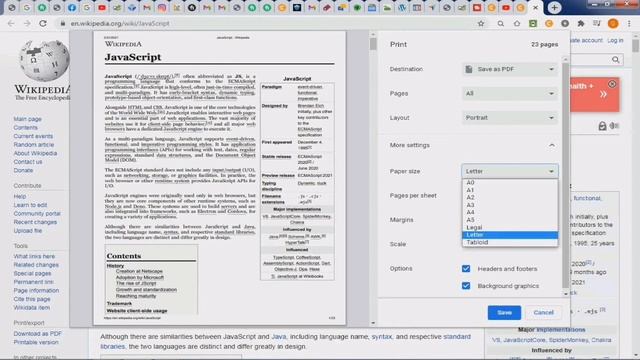Viewport: 640px width, 360px height.
Task: Choose A0 paper size
Action: pos(510,182)
